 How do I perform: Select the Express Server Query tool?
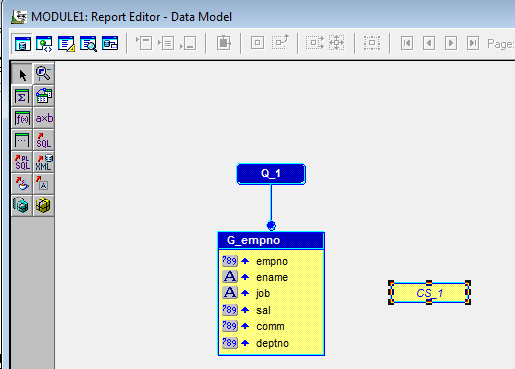tap(22, 205)
